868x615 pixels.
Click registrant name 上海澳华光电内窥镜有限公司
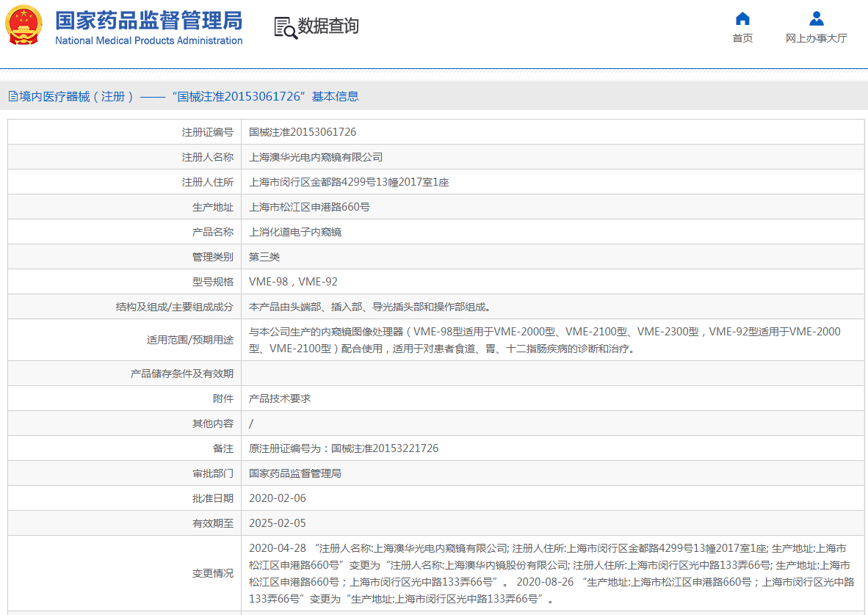point(316,157)
